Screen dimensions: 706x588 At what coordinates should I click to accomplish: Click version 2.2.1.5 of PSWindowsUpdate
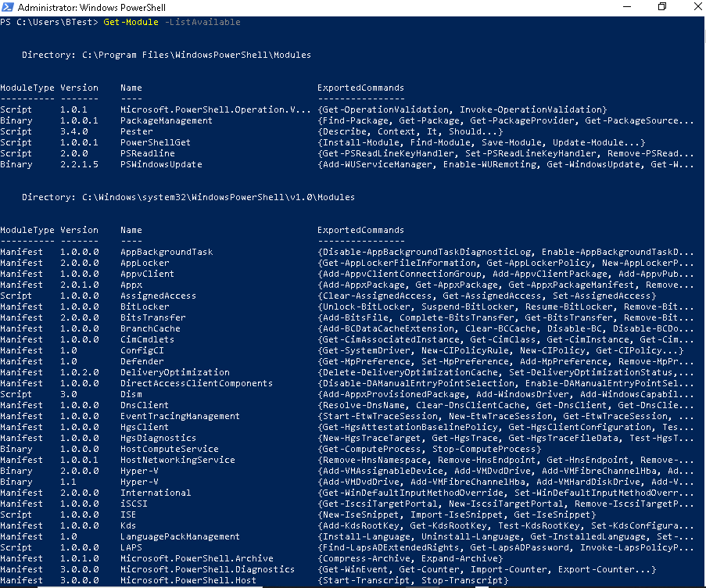pyautogui.click(x=79, y=164)
